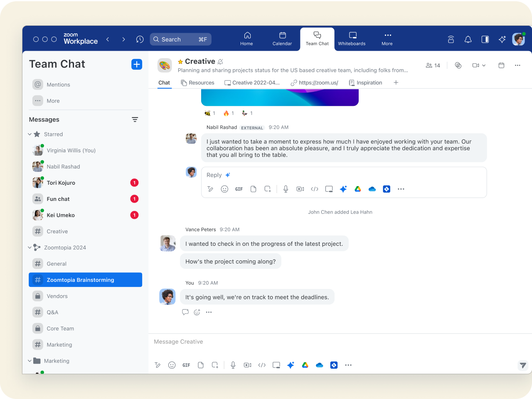Mute notifications using the bell icon beside Creative
Viewport: 532px width, 399px height.
pyautogui.click(x=219, y=61)
